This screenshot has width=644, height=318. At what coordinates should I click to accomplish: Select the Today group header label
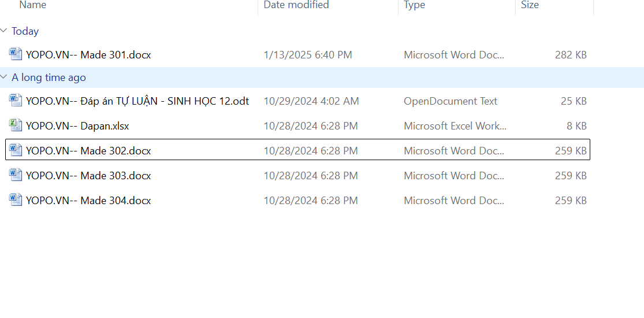(25, 31)
